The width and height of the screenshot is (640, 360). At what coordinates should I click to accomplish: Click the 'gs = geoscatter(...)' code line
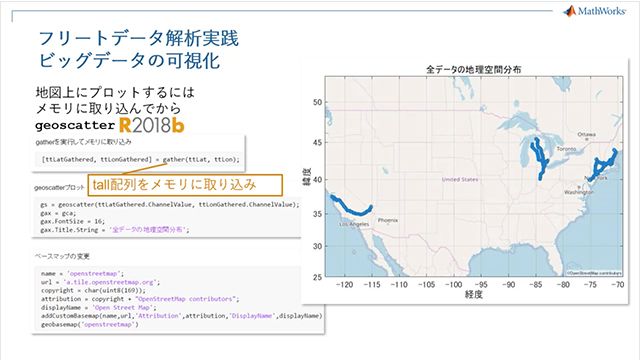[170, 204]
